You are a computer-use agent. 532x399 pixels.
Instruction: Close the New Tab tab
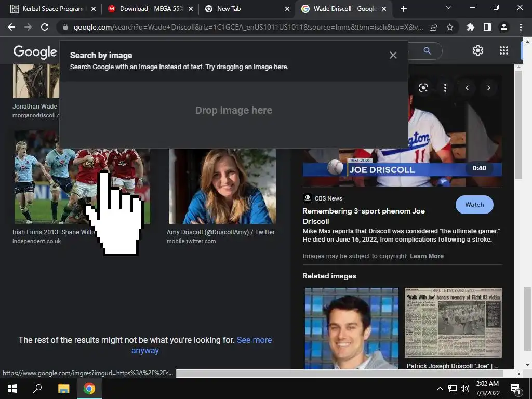click(287, 9)
